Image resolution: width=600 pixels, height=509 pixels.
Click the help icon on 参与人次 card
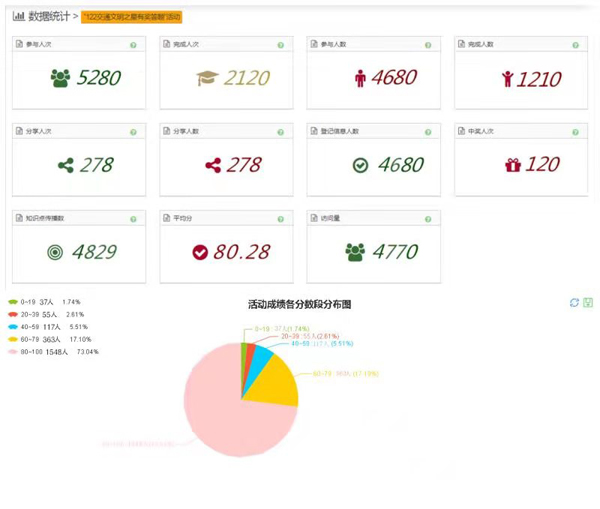point(133,46)
